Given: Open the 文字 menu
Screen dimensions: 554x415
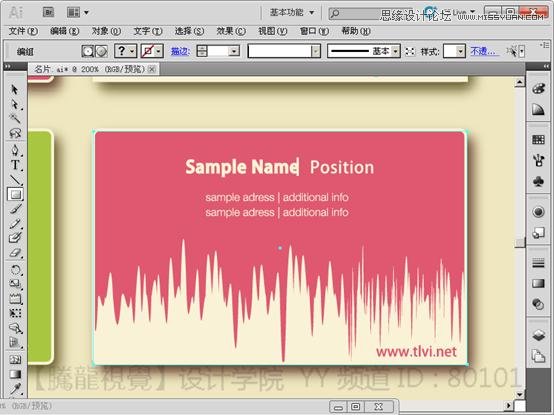Looking at the screenshot, I should click(x=148, y=31).
